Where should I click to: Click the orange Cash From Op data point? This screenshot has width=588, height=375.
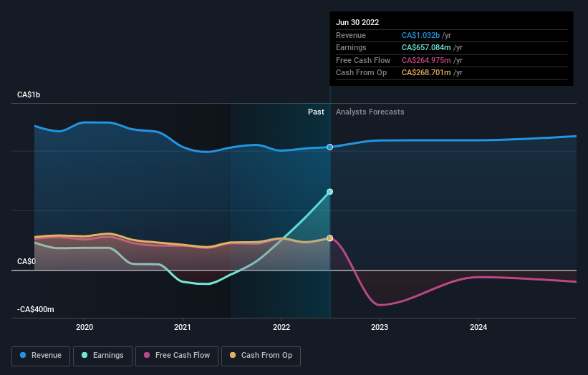click(329, 238)
